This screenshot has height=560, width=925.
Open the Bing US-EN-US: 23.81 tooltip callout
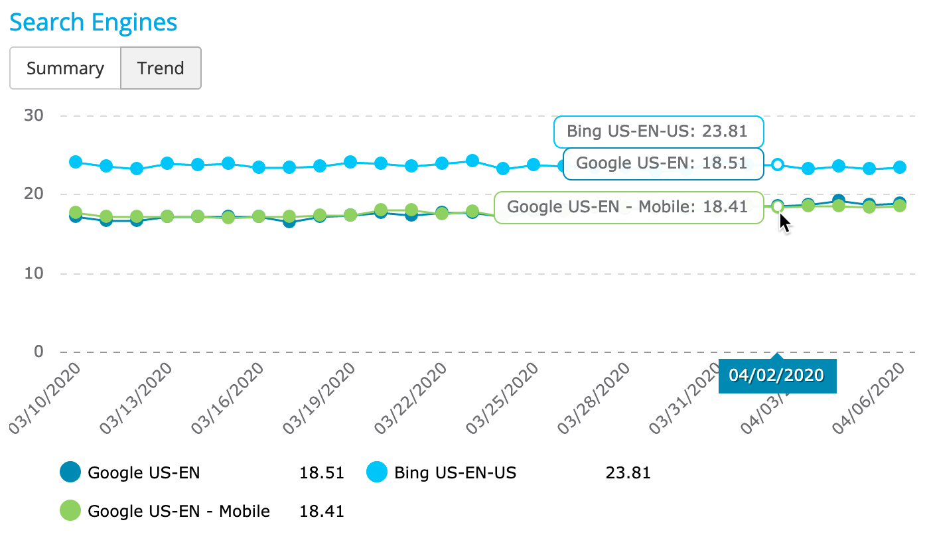pyautogui.click(x=658, y=132)
